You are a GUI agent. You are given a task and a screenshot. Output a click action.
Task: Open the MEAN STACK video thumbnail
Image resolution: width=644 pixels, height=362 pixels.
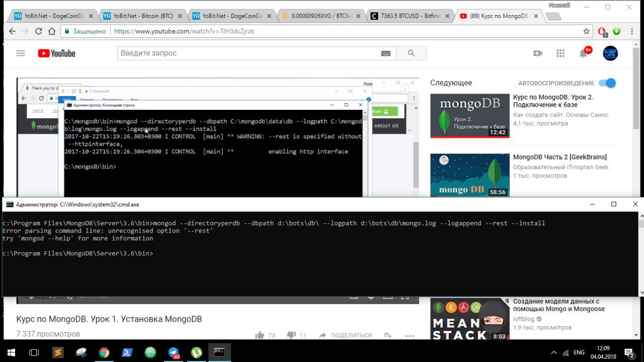470,320
